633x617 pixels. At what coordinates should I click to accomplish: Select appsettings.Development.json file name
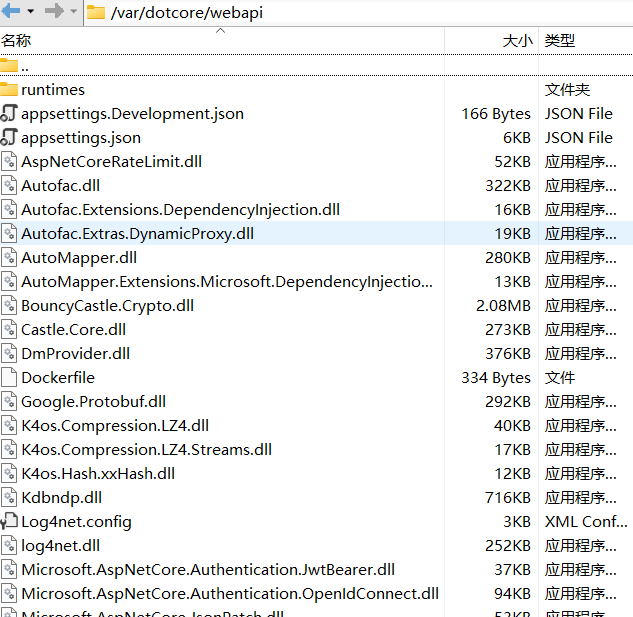click(132, 114)
